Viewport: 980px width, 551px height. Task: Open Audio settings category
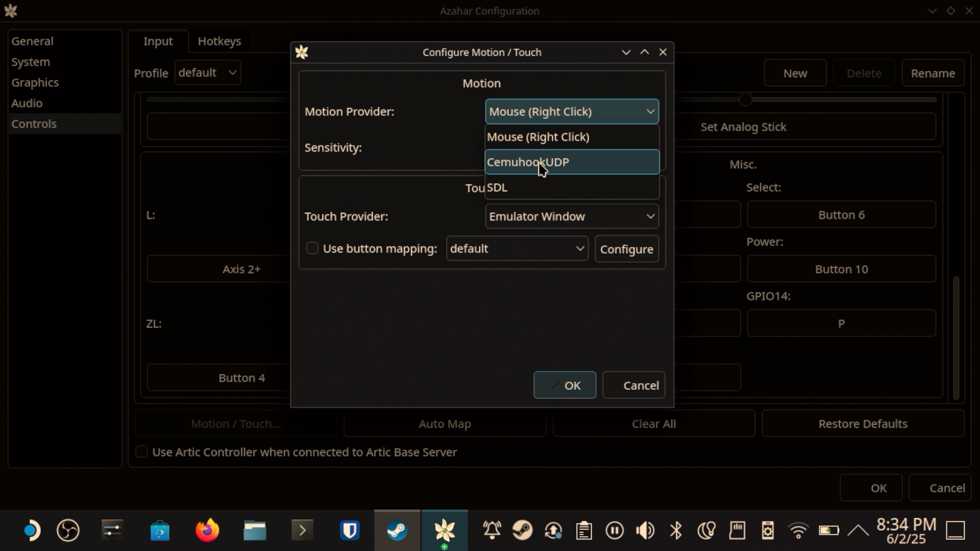(x=64, y=103)
